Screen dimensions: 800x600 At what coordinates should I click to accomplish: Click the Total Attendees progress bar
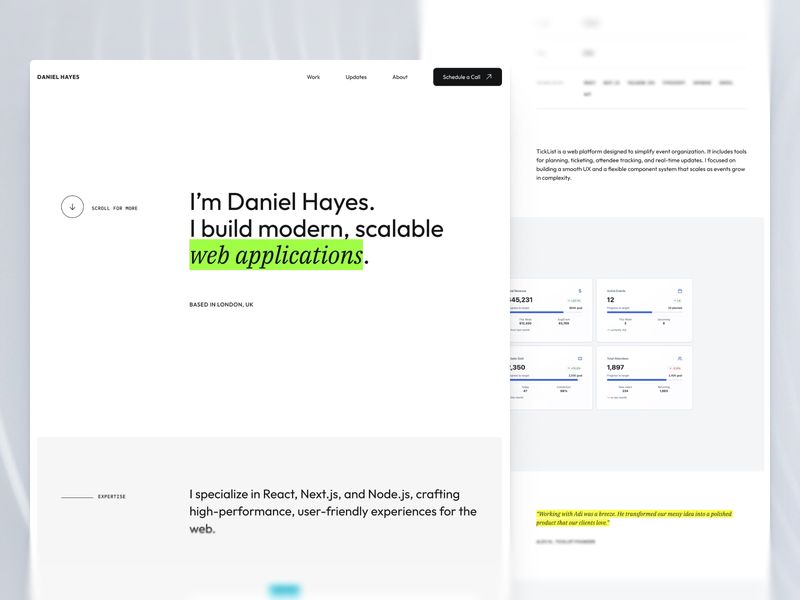[644, 380]
